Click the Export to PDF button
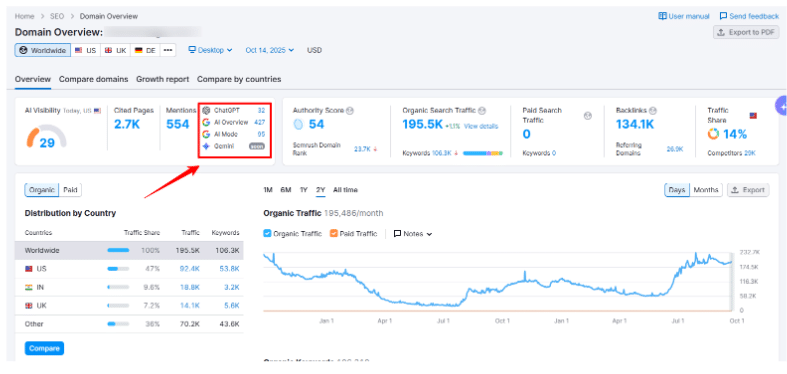 point(746,32)
